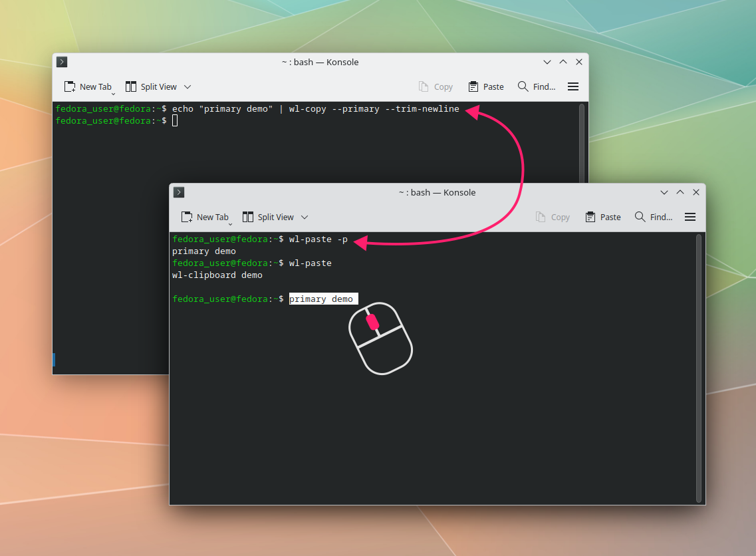Click Copy in the back Konsole toolbar
Image resolution: width=756 pixels, height=556 pixels.
coord(436,87)
